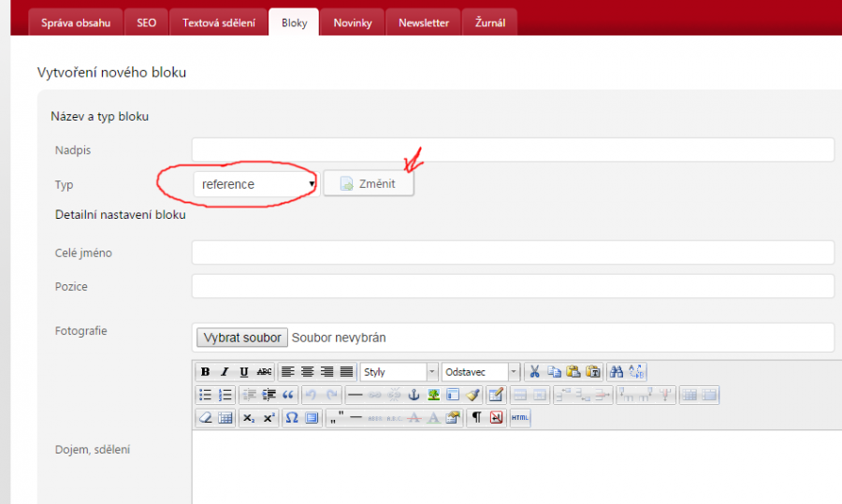
Task: Click the insert image icon
Action: pyautogui.click(x=433, y=395)
